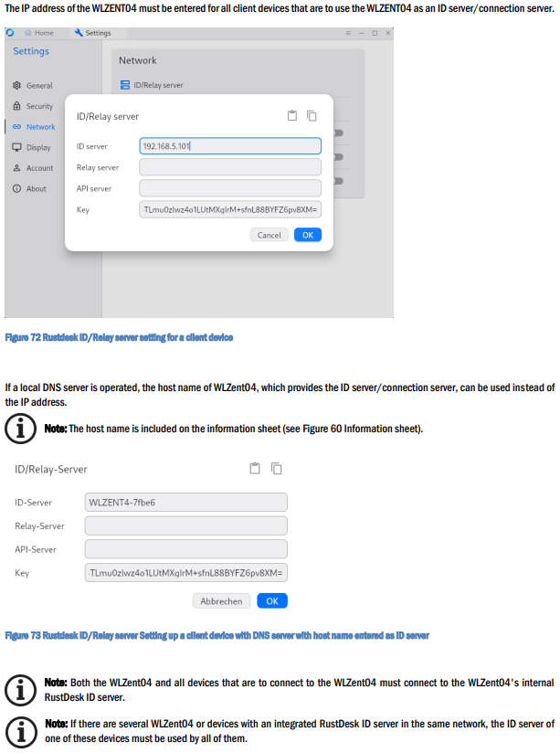Viewport: 560px width, 753px height.
Task: Click info icon beside internal RustDesk ID server note
Action: pyautogui.click(x=21, y=690)
